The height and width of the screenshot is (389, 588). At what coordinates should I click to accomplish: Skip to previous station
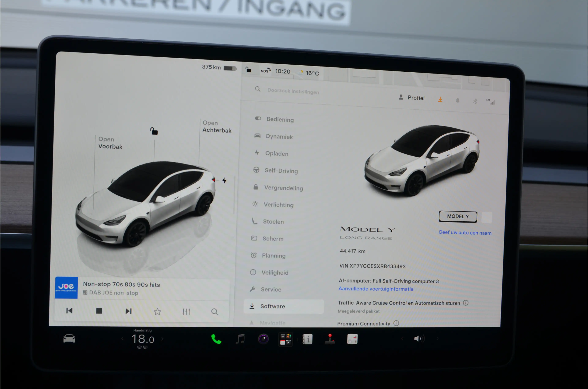pyautogui.click(x=69, y=311)
